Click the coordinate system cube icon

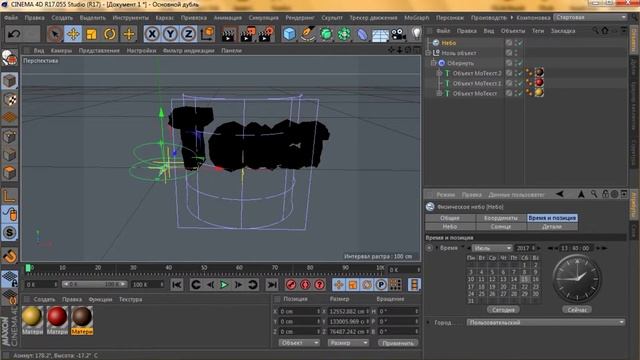(208, 34)
